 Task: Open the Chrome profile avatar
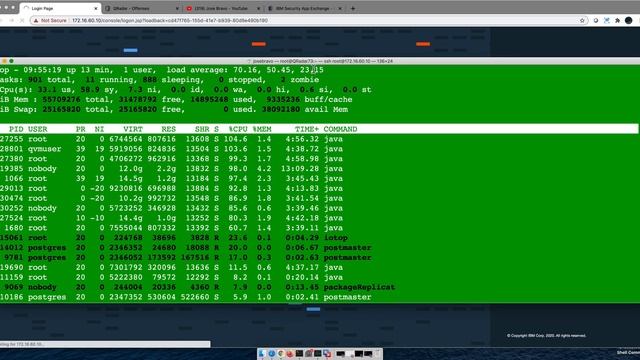click(x=629, y=20)
